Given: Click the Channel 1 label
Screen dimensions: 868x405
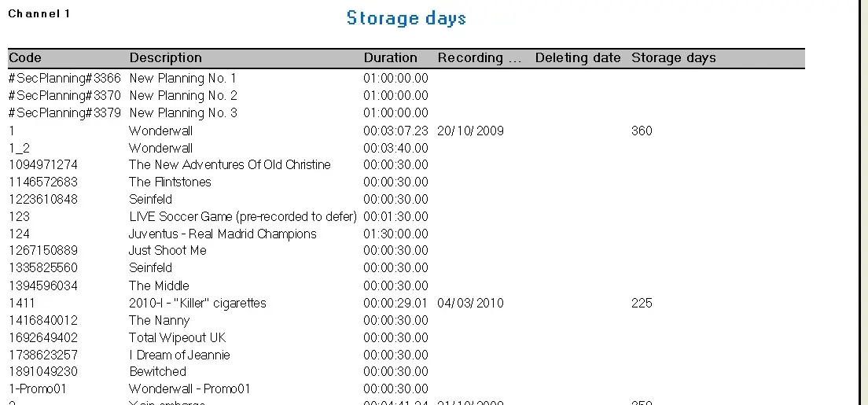Looking at the screenshot, I should tap(39, 14).
